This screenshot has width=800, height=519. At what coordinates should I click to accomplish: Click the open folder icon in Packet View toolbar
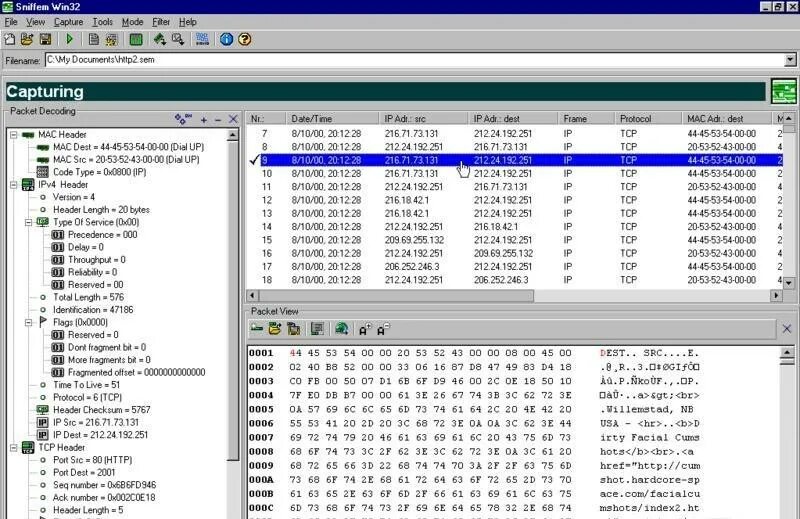(x=275, y=329)
